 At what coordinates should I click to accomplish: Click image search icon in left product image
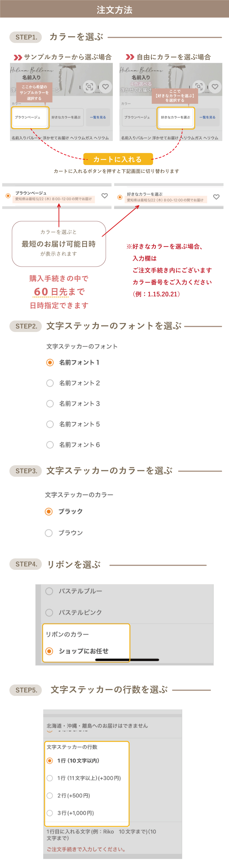pos(89,87)
